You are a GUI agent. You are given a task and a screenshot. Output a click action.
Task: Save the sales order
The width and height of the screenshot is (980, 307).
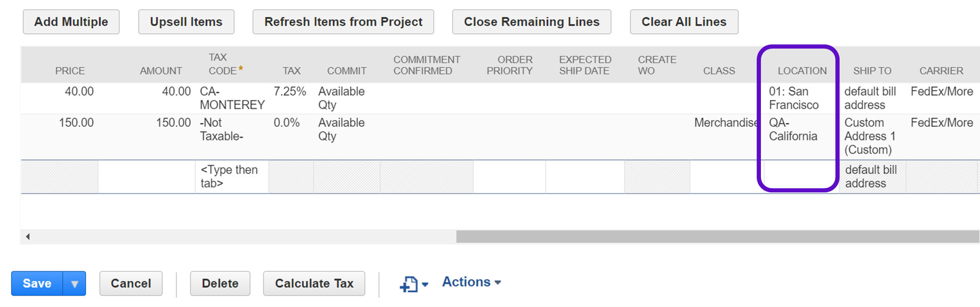pyautogui.click(x=37, y=284)
